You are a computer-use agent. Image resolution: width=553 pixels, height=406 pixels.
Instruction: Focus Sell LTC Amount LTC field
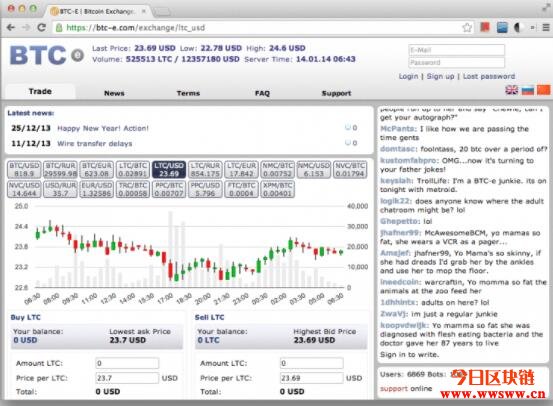tap(311, 363)
